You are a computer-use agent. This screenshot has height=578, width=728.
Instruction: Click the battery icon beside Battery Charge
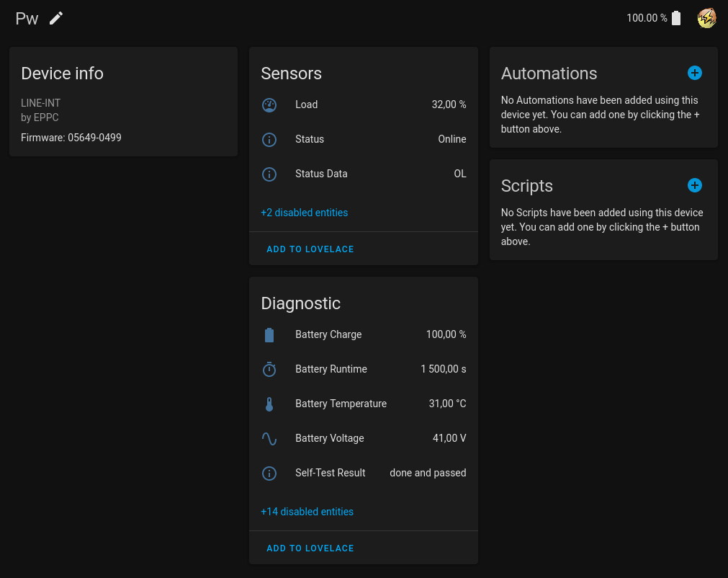coord(269,334)
